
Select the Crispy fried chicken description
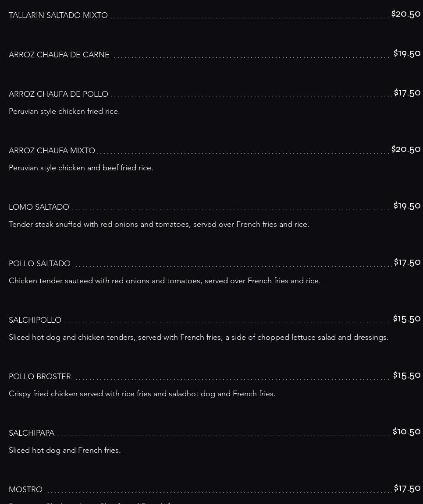(x=142, y=394)
